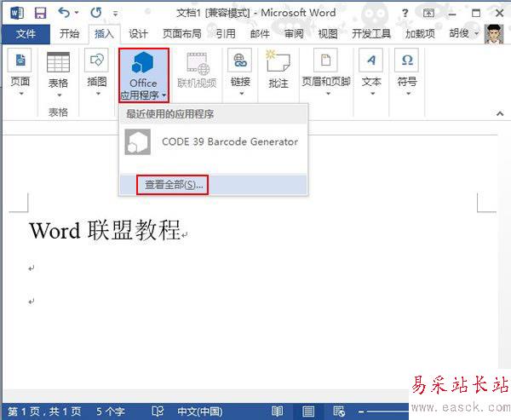Expand the 插图 dropdown arrow
Viewport: 511px width, 420px height.
(x=98, y=94)
